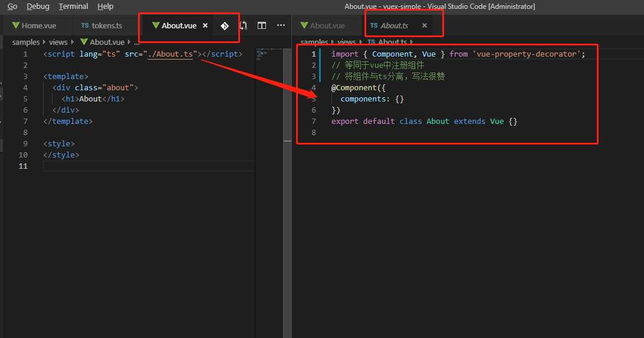This screenshot has width=644, height=338.
Task: Place cursor on empty line 11
Action: click(149, 166)
